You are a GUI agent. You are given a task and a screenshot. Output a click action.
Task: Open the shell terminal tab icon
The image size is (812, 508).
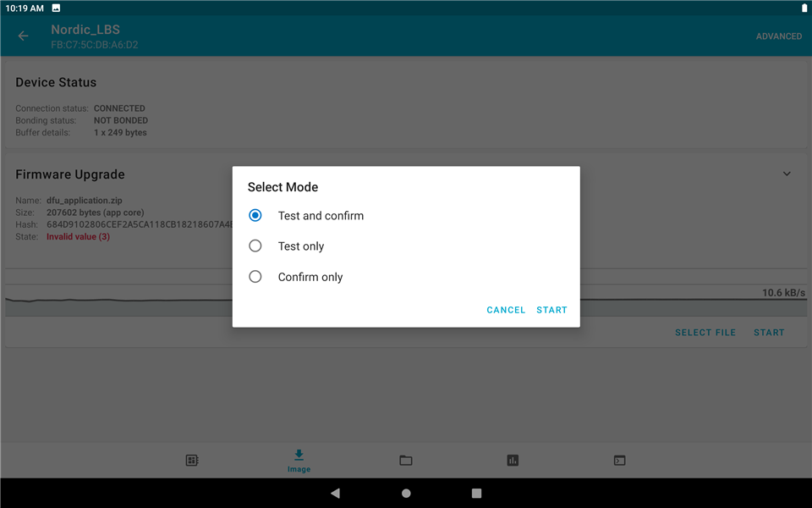pyautogui.click(x=619, y=461)
